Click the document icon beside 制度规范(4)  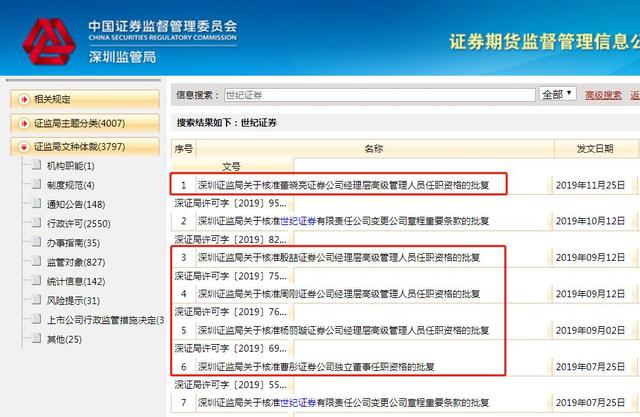pos(36,184)
